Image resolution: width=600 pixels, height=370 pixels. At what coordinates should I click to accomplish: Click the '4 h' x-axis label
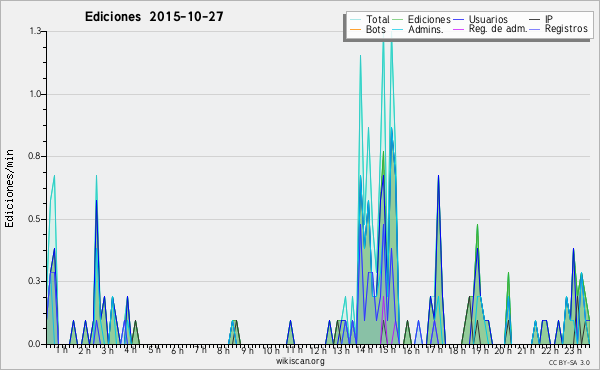point(130,350)
